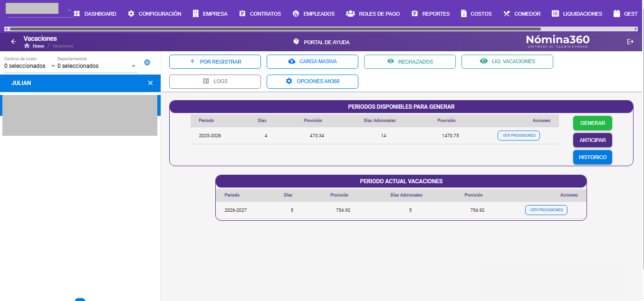
Task: Open the COSTOS menu
Action: coord(476,14)
